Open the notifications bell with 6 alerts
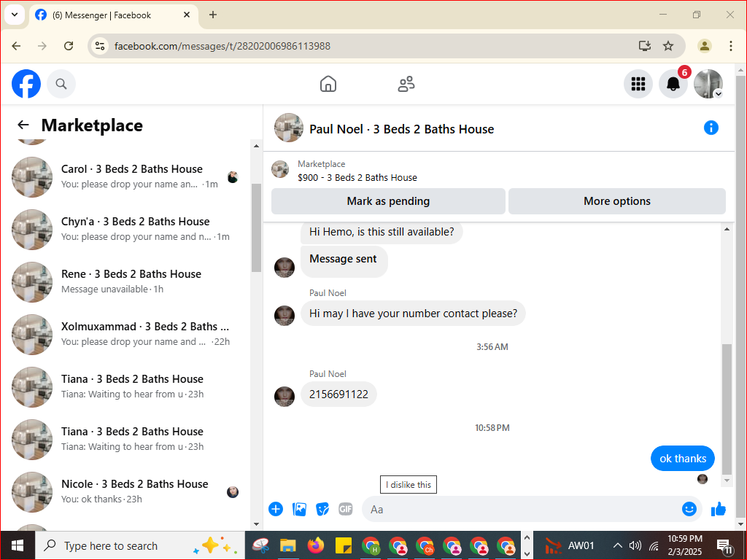 pos(673,84)
